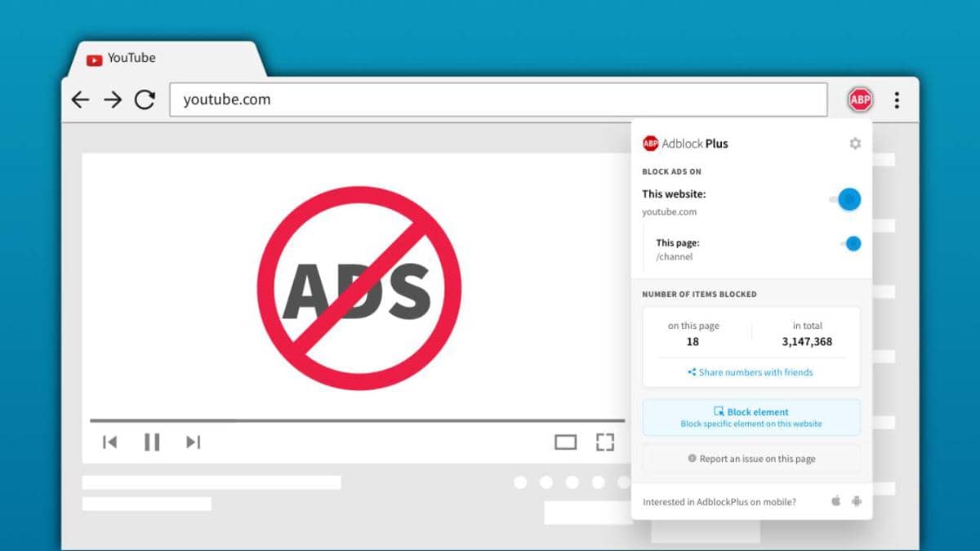
Task: Click the /channel page path text
Action: 675,257
